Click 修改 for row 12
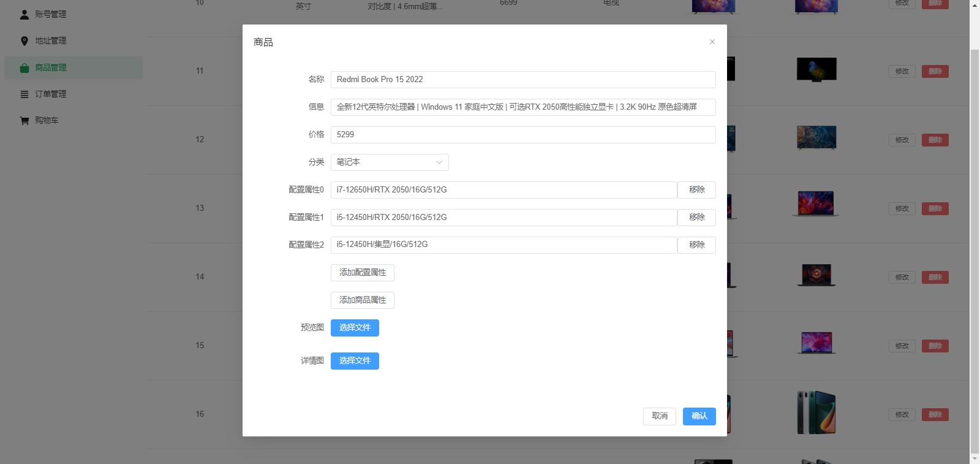This screenshot has width=980, height=464. (x=902, y=140)
